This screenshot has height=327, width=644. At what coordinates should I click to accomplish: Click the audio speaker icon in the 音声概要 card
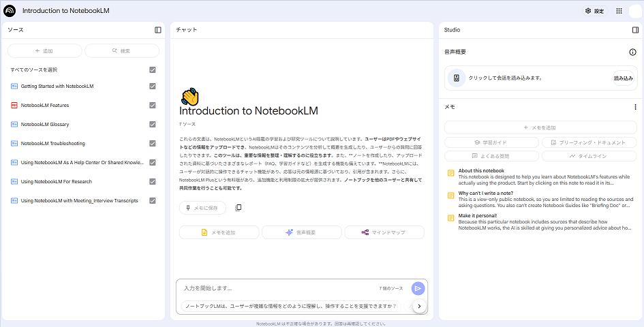click(457, 78)
